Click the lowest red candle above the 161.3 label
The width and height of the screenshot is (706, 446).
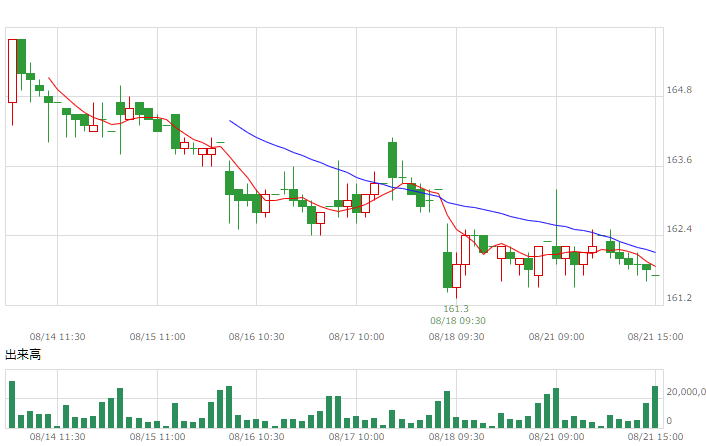click(x=457, y=275)
